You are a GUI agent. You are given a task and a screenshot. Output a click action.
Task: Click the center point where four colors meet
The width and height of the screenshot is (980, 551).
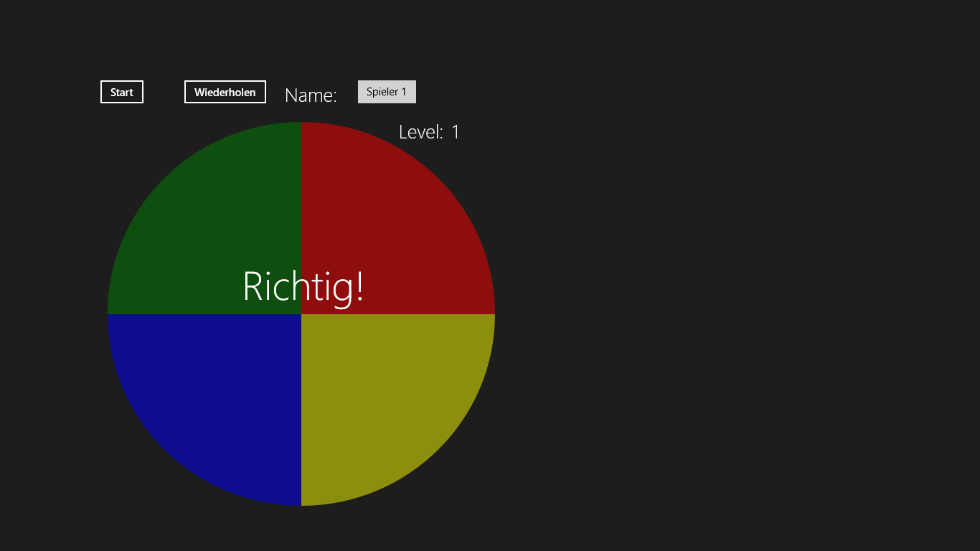pos(301,314)
